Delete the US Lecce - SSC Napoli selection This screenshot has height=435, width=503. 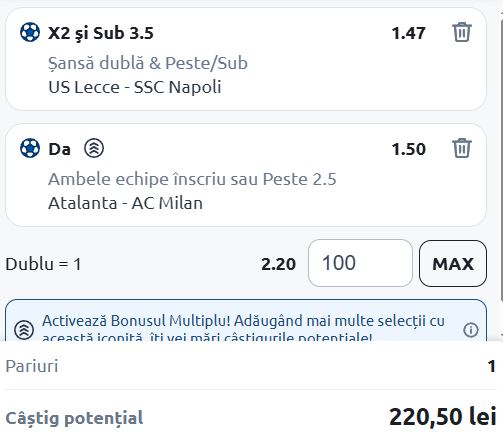tap(462, 32)
